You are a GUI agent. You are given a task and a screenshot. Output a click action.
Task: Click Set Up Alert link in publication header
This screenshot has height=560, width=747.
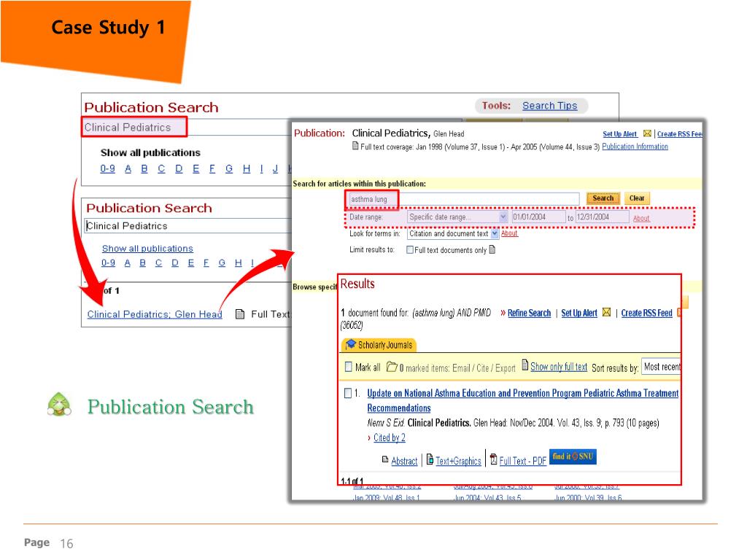click(619, 134)
